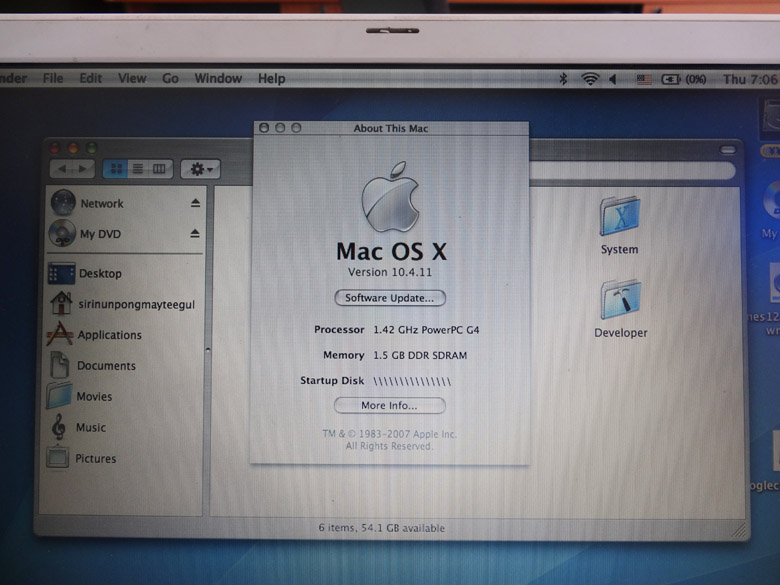Click the Version 10.4.11 text
The image size is (780, 585).
tap(390, 272)
